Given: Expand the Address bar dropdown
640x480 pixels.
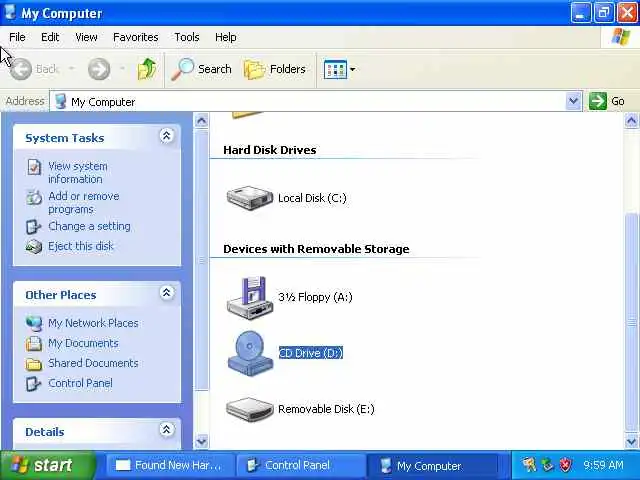Looking at the screenshot, I should (x=573, y=101).
